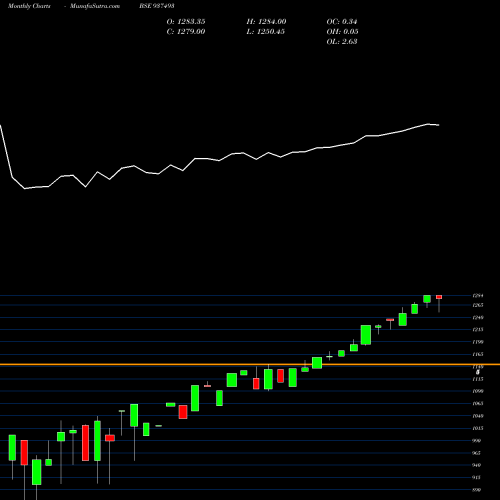The image size is (500, 500).
Task: Select the 'BSE 937493' symbol text
Action: (x=157, y=6)
